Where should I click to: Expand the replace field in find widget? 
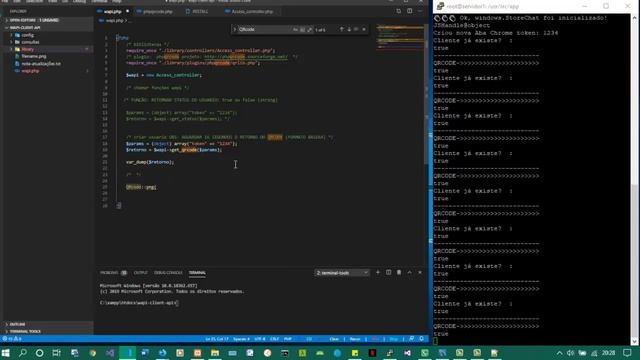pyautogui.click(x=235, y=29)
